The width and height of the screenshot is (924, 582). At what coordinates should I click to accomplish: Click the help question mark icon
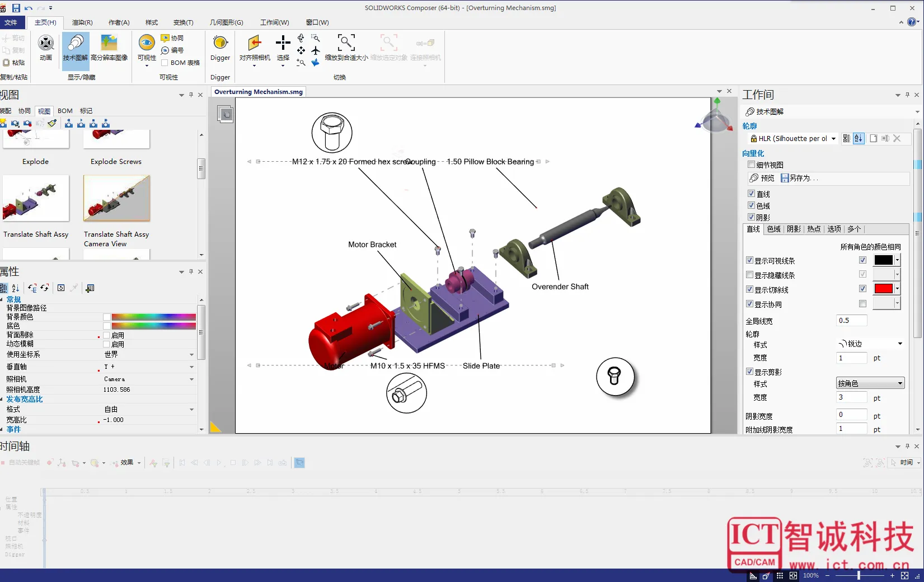click(912, 22)
